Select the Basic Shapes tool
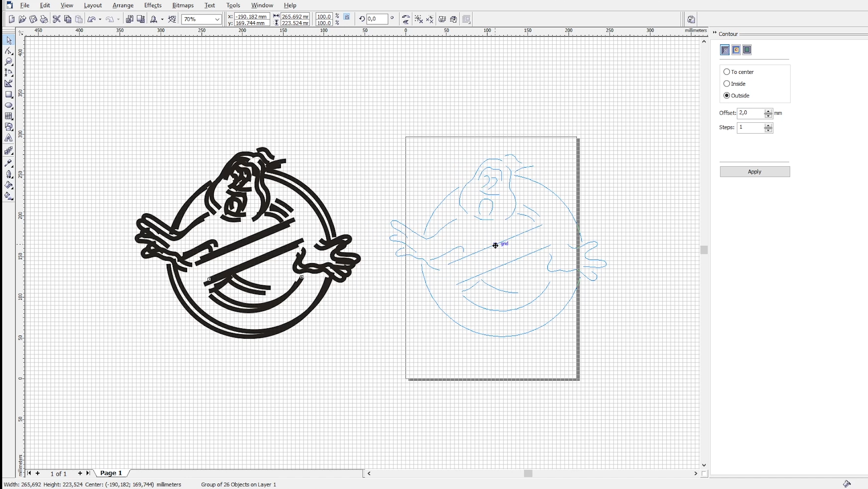Viewport: 868px width, 489px height. point(9,127)
